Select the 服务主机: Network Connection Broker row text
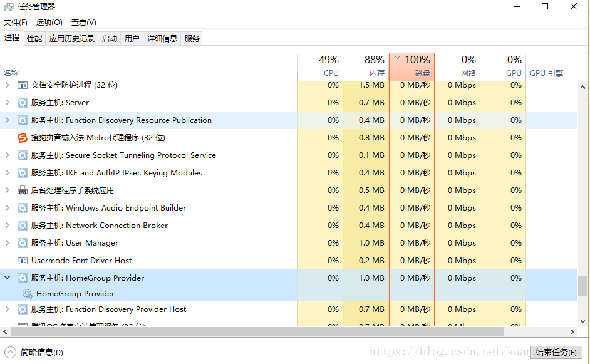This screenshot has height=364, width=590. 100,226
